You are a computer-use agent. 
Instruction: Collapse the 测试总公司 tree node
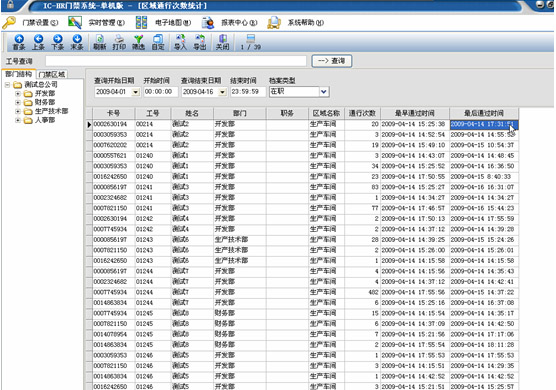click(7, 85)
